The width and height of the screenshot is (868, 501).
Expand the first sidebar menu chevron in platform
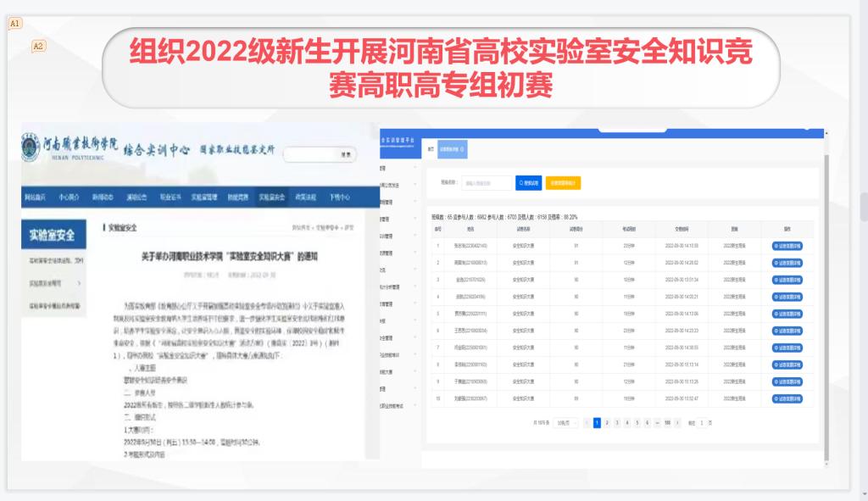pos(415,168)
